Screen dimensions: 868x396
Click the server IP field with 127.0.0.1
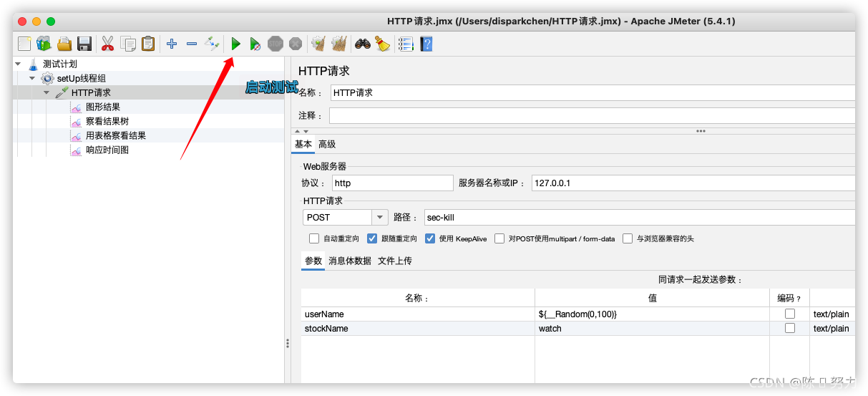693,183
